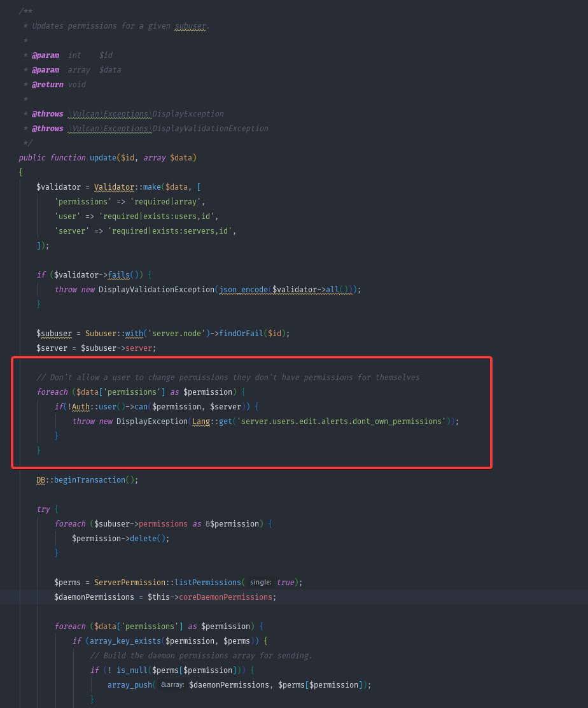Click the json_encode function call
The height and width of the screenshot is (708, 588).
(x=244, y=290)
